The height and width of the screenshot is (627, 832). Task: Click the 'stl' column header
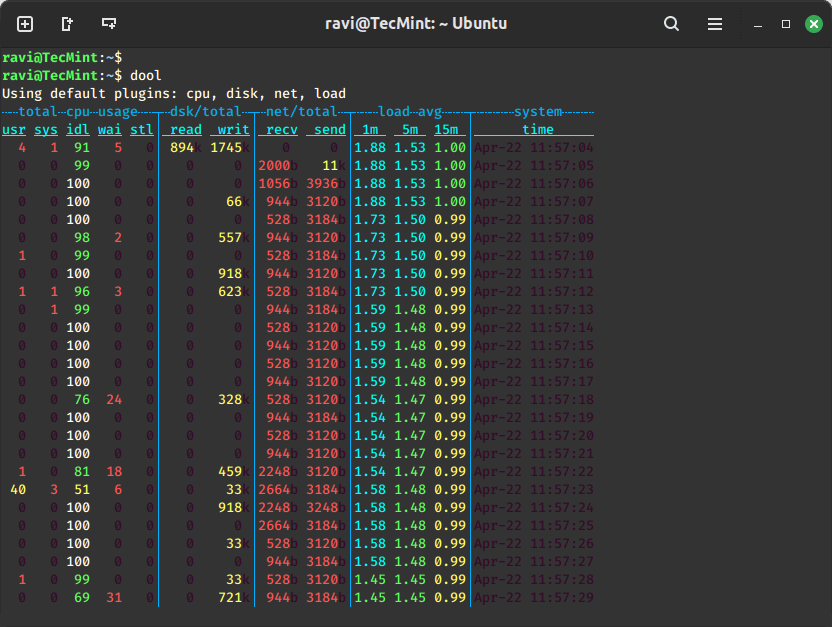[x=142, y=129]
